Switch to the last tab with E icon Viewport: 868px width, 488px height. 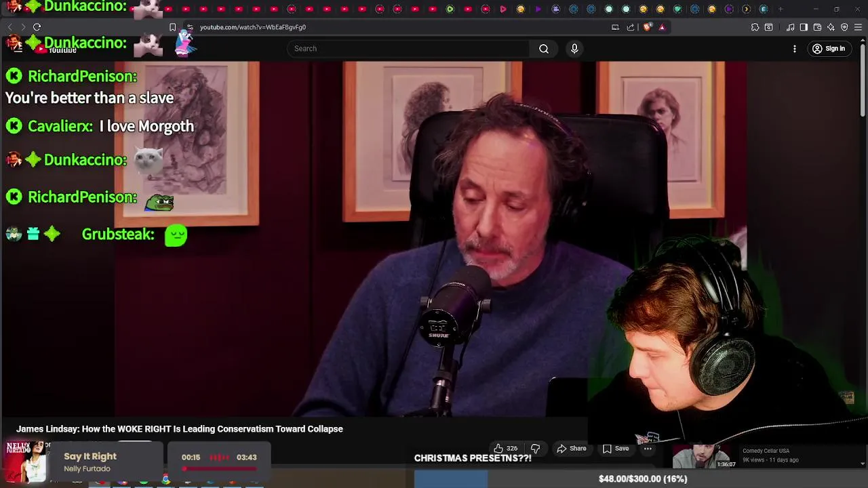point(764,9)
